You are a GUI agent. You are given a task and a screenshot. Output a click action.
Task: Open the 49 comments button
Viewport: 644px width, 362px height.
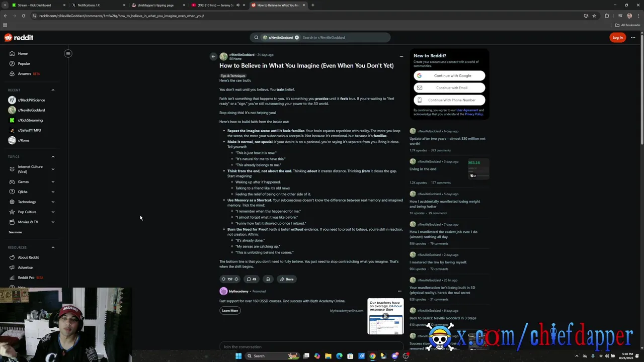pyautogui.click(x=251, y=279)
